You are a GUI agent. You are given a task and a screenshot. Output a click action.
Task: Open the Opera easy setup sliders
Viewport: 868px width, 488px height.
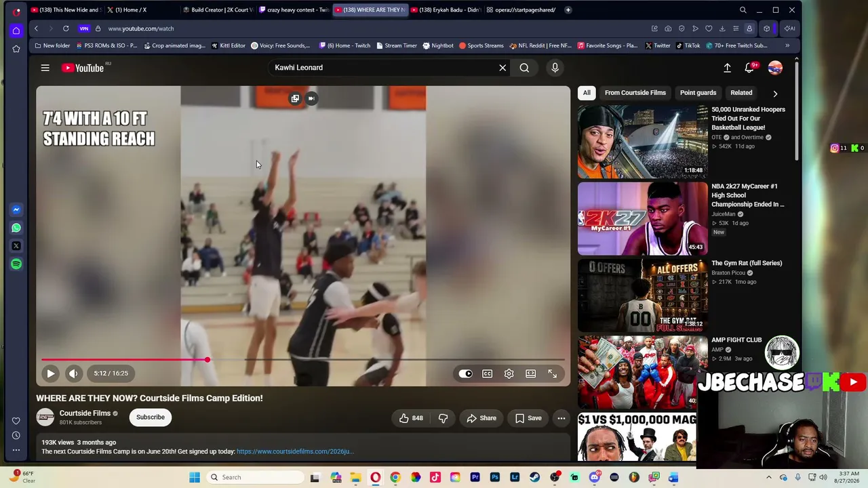pos(736,28)
